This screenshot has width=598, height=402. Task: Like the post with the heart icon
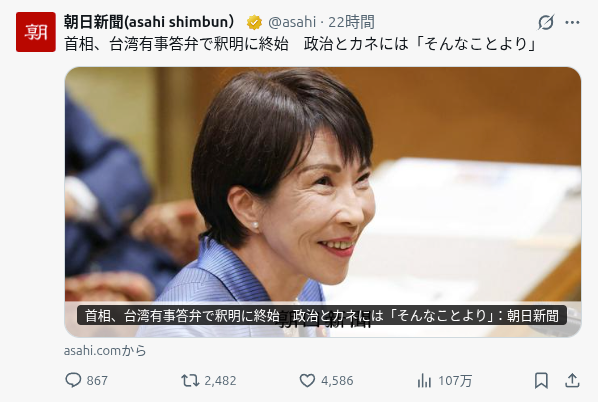[307, 380]
